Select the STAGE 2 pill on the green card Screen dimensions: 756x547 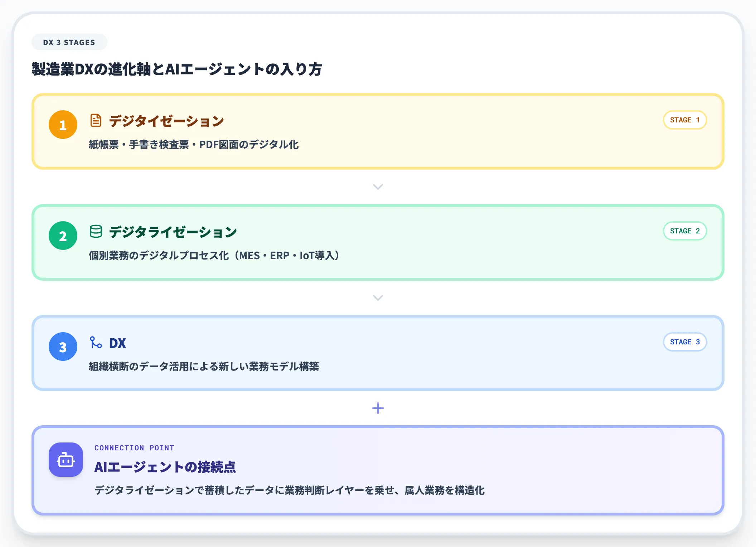click(684, 231)
